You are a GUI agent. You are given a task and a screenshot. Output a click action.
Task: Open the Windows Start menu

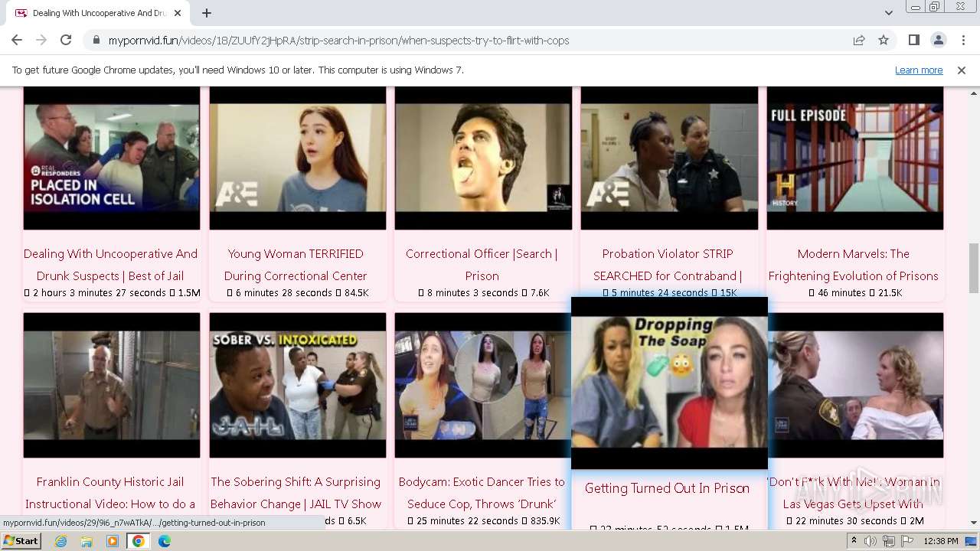coord(21,541)
